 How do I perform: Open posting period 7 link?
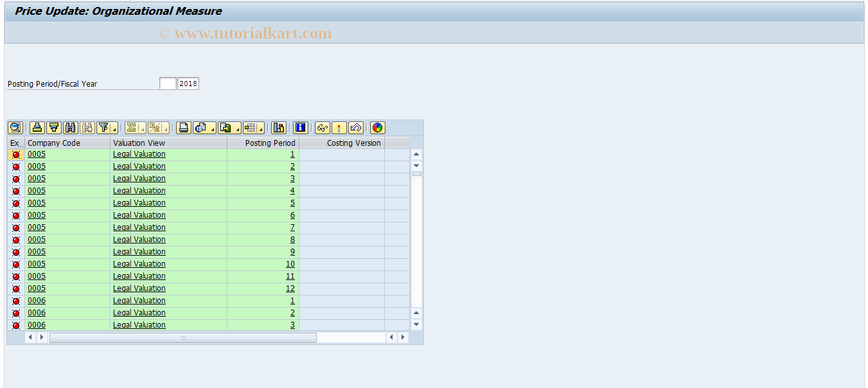coord(292,227)
